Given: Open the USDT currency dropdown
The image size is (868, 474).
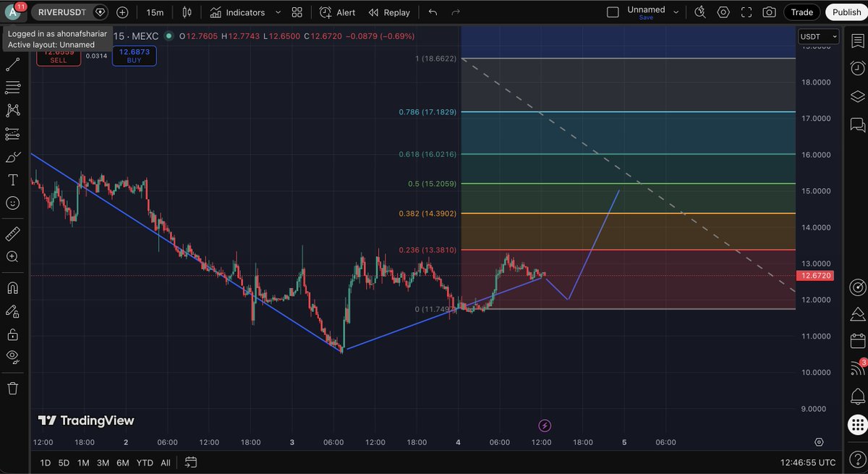Looking at the screenshot, I should click(x=819, y=36).
